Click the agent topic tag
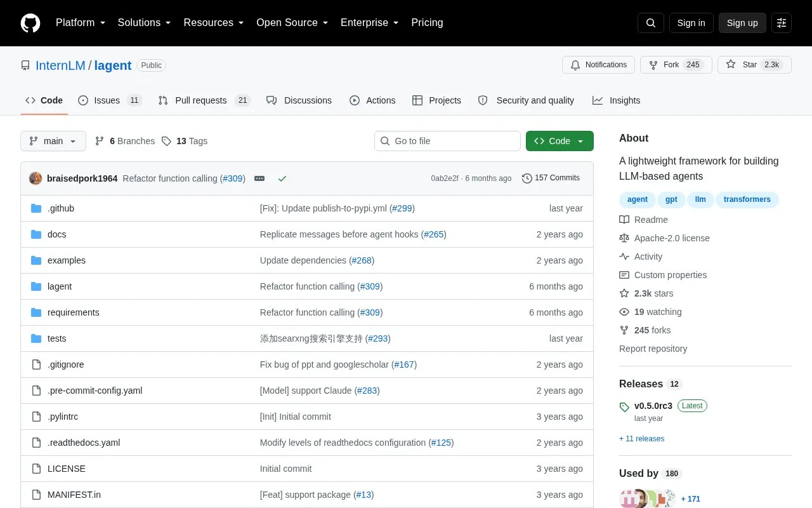The width and height of the screenshot is (812, 508). [638, 199]
